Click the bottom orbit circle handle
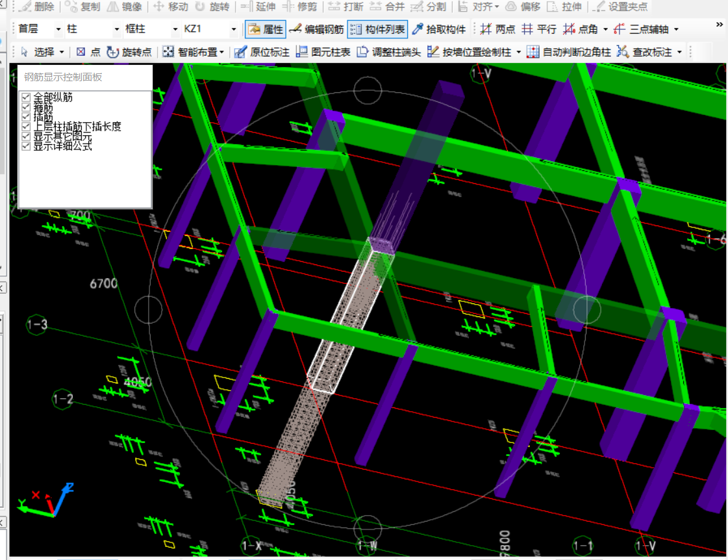The width and height of the screenshot is (728, 560). tap(368, 528)
